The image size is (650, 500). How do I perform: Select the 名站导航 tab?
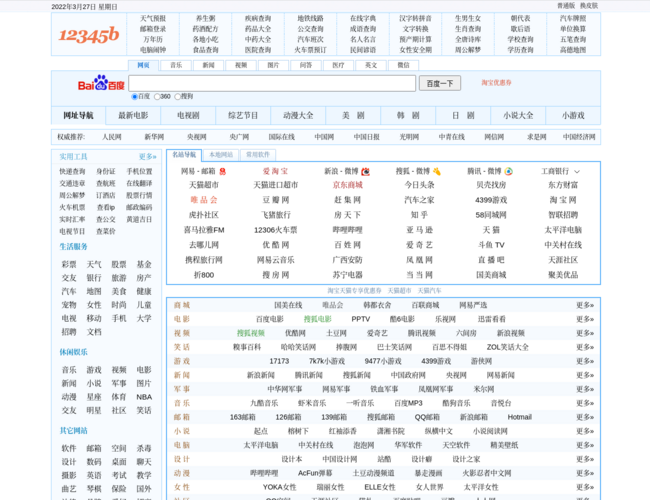(184, 155)
